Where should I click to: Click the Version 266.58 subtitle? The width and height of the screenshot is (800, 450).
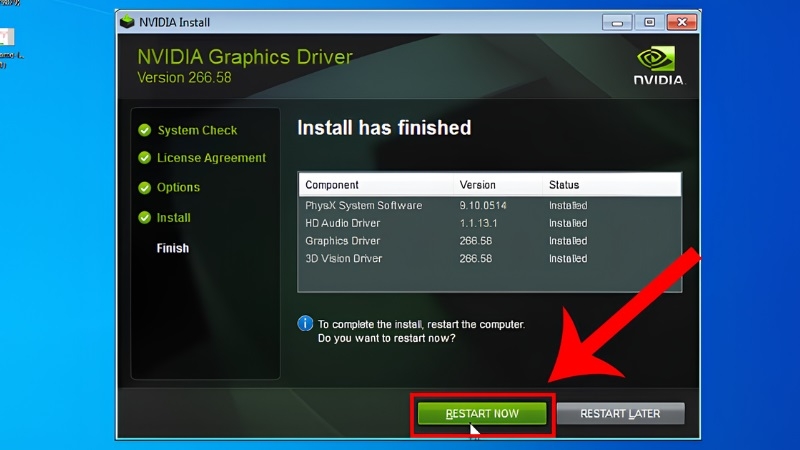tap(184, 78)
